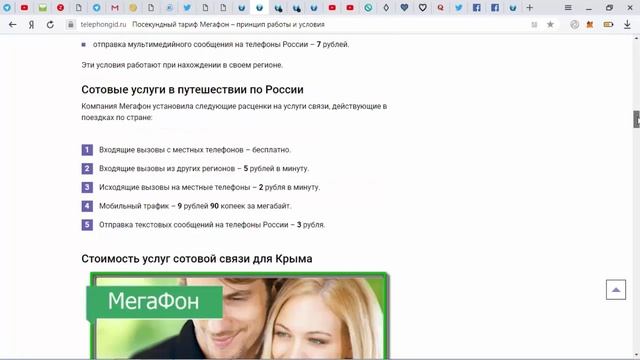Click the line 'отправка мультимедийного сообщения'

pyautogui.click(x=221, y=44)
